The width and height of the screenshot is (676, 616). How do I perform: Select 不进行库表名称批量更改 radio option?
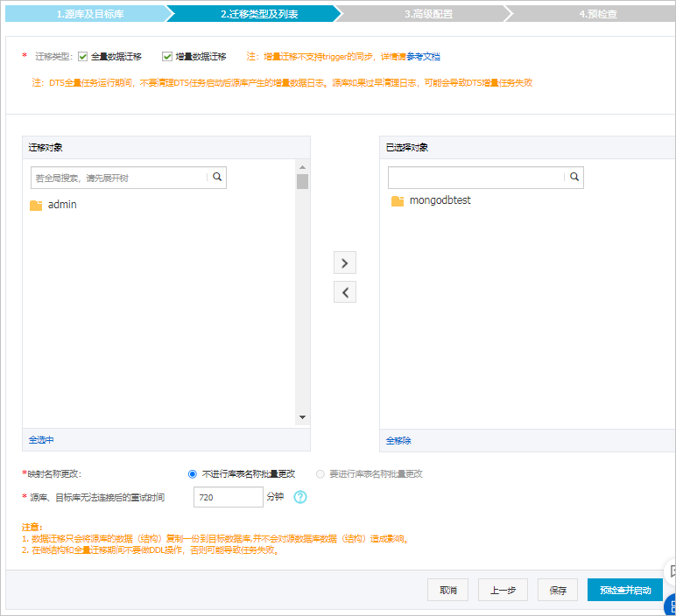193,474
